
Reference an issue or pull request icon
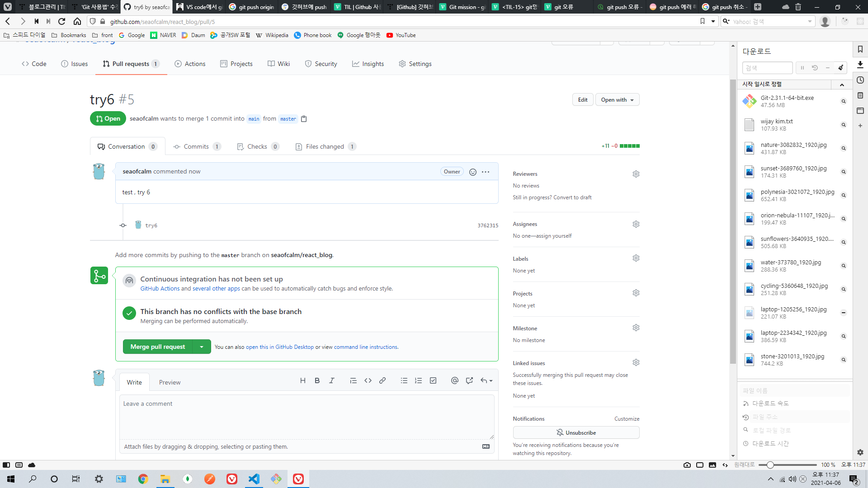pos(469,380)
